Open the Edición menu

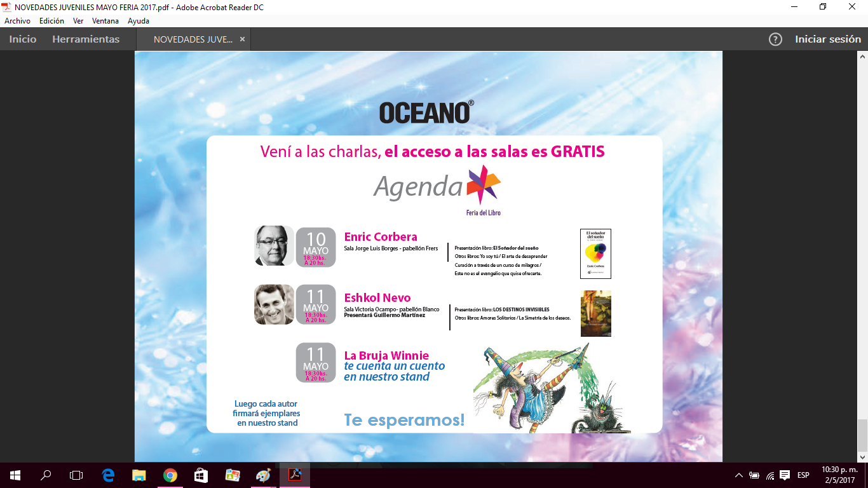[51, 21]
